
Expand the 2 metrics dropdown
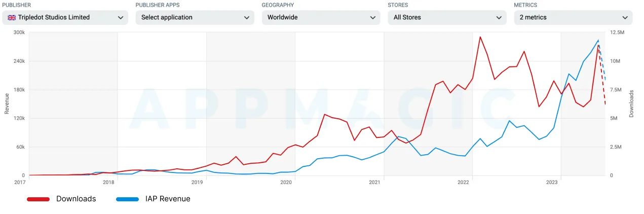[573, 17]
